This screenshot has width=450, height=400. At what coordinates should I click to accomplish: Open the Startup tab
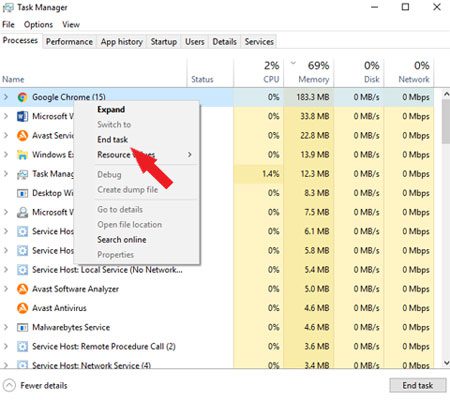[164, 42]
